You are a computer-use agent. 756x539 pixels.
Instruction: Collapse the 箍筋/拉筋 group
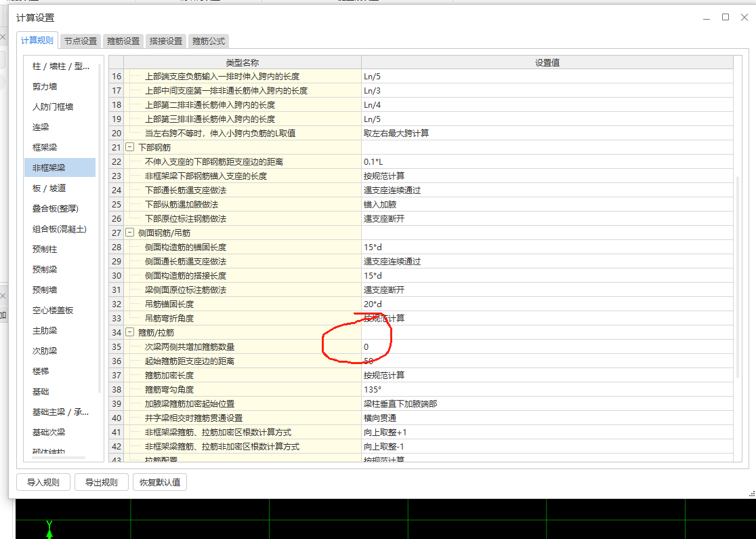tap(129, 332)
